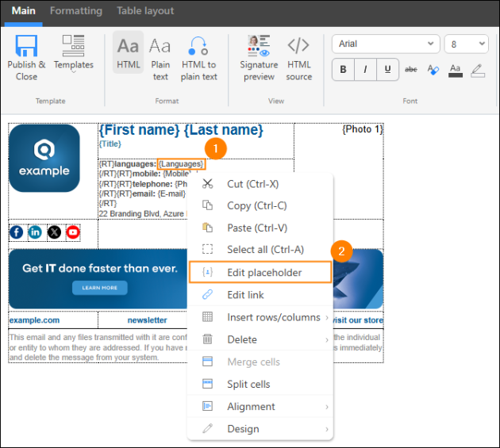Screen dimensions: 500x448
Task: Click the visit our store link
Action: [357, 320]
